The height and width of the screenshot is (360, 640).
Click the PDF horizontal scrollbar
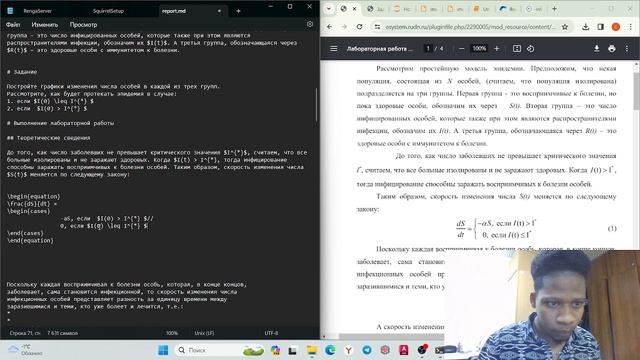392,337
